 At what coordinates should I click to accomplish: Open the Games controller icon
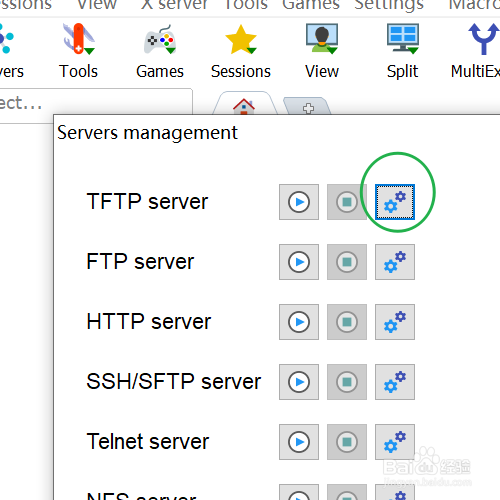(160, 39)
